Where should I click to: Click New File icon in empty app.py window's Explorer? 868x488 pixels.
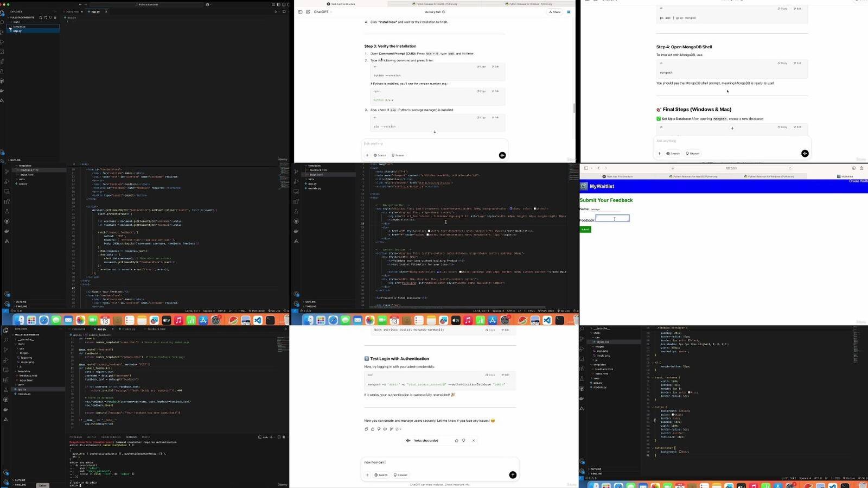click(40, 17)
